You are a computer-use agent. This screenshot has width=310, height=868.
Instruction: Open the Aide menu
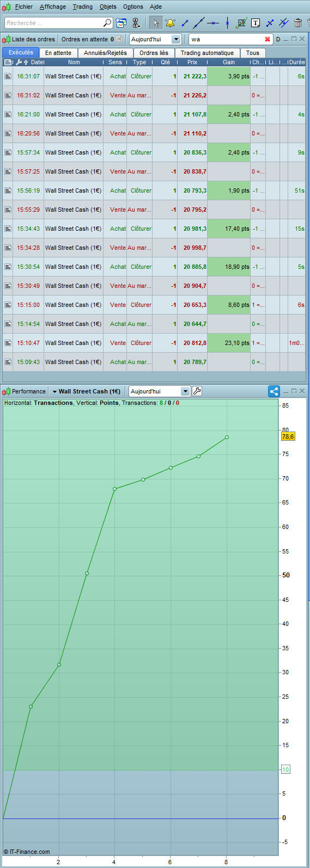156,7
